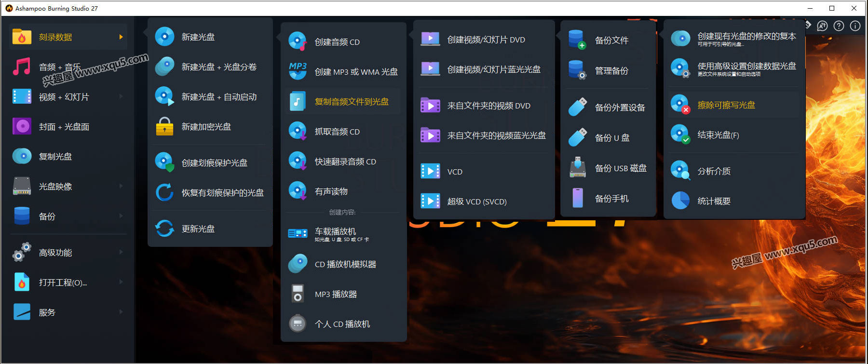The width and height of the screenshot is (868, 364).
Task: Open help via the question mark icon
Action: pos(839,26)
